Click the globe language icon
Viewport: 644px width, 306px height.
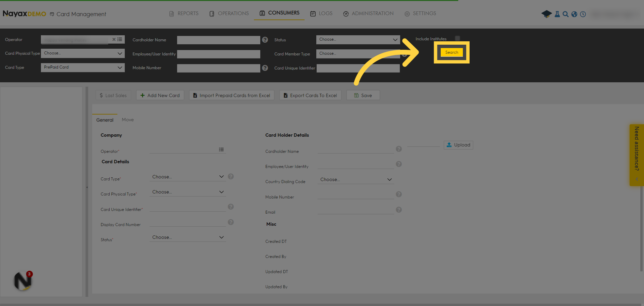click(574, 14)
